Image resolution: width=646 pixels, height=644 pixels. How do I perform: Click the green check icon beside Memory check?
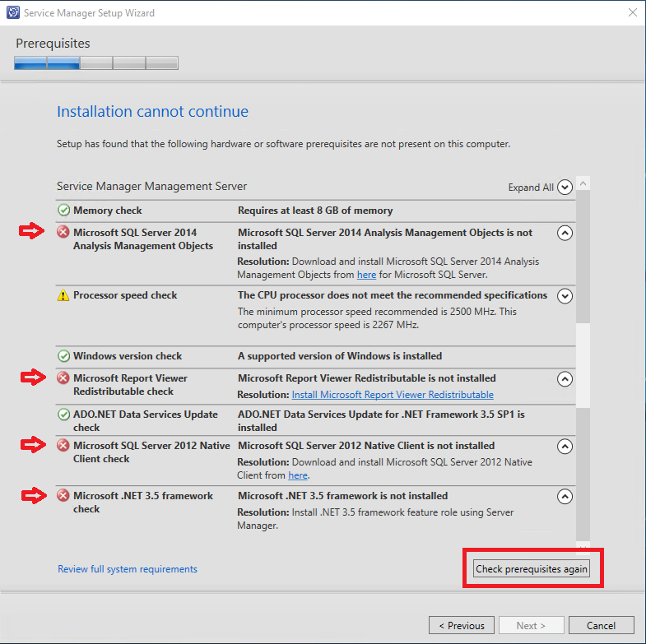(x=63, y=210)
